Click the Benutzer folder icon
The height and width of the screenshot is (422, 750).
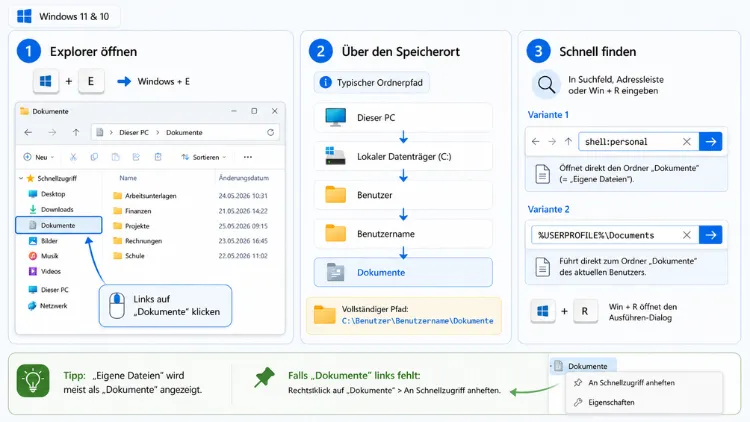(x=335, y=195)
